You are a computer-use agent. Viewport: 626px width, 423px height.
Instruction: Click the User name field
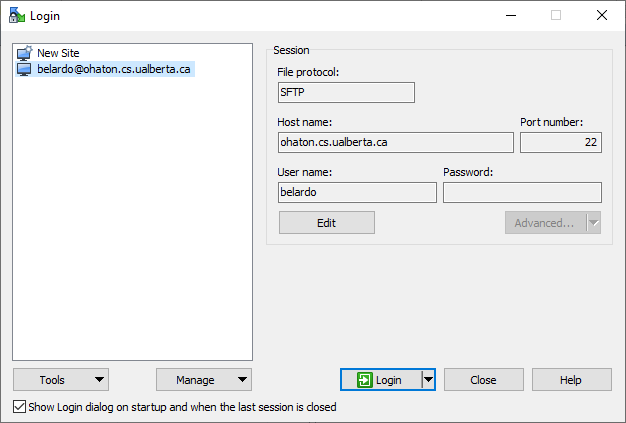click(357, 192)
